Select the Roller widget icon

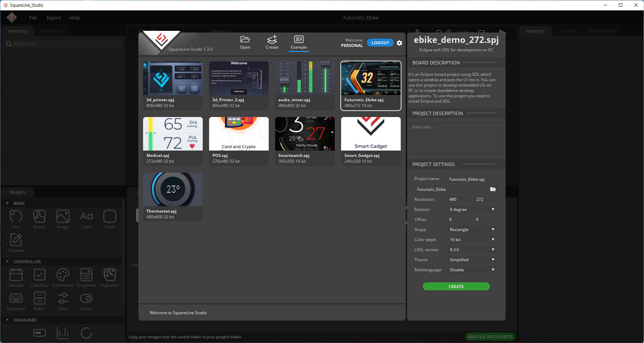tap(39, 298)
